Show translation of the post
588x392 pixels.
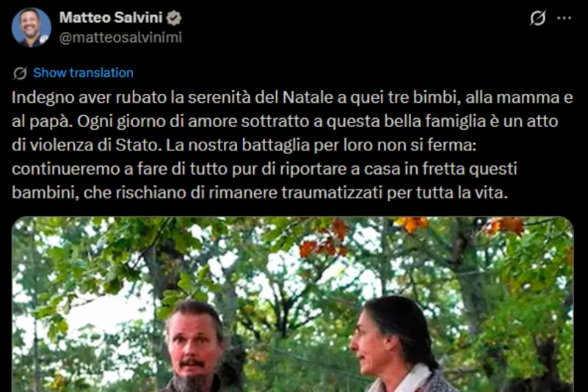click(x=83, y=73)
